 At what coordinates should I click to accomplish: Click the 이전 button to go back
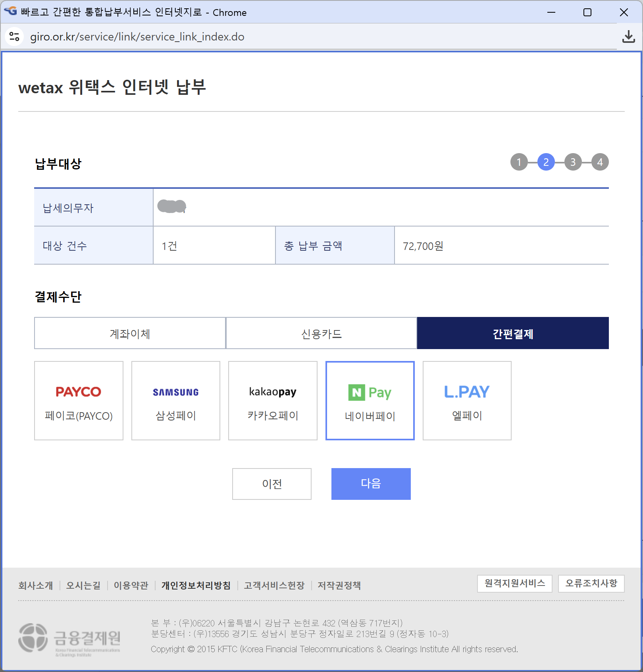tap(271, 484)
